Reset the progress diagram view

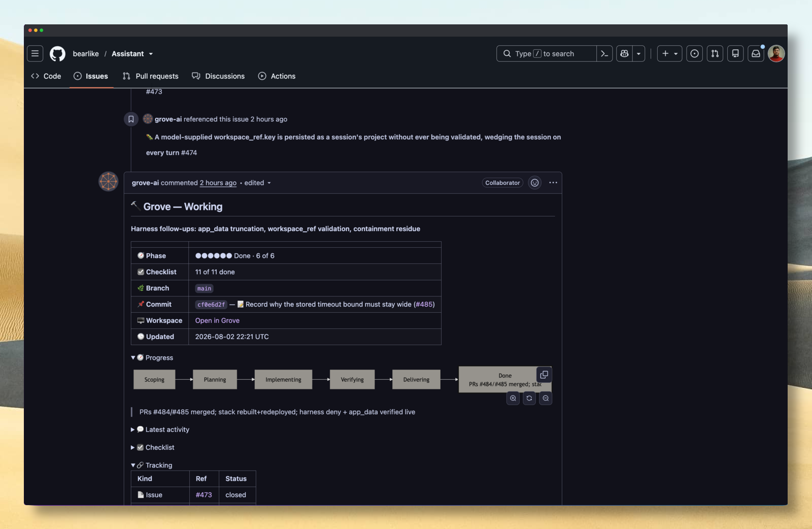coord(529,398)
